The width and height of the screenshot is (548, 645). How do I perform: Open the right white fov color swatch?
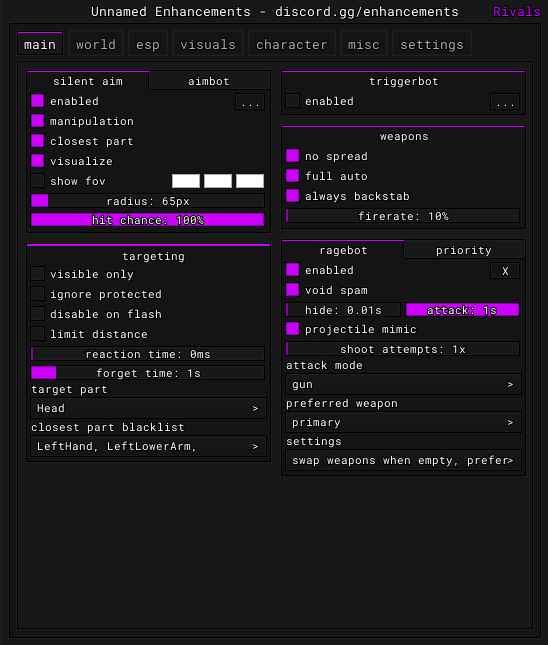coord(250,181)
